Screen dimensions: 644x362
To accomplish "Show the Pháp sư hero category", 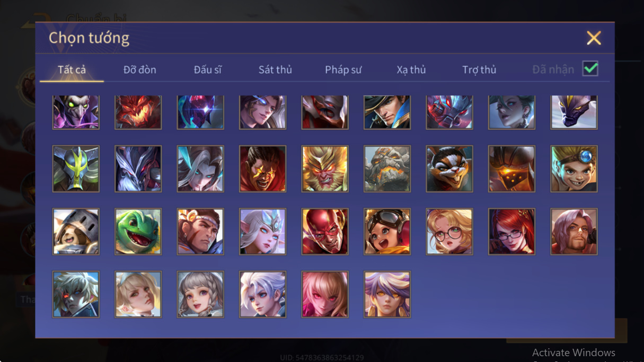I will (343, 70).
